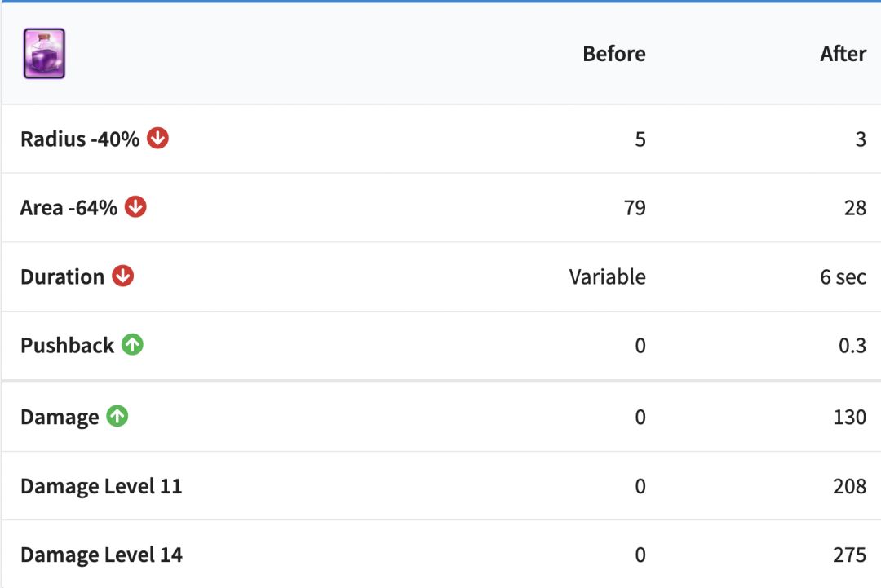Click the 79 area value
Viewport: 881px width, 588px height.
tap(634, 208)
